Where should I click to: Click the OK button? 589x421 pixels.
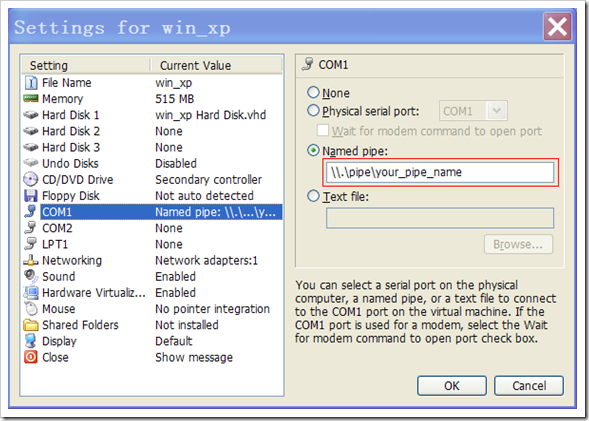pyautogui.click(x=452, y=386)
